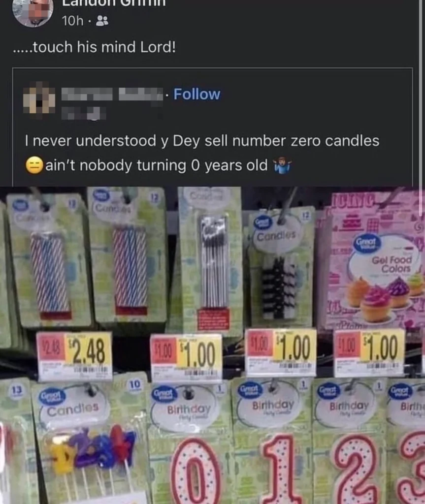Open the shared post author's blurred avatar

point(39,98)
